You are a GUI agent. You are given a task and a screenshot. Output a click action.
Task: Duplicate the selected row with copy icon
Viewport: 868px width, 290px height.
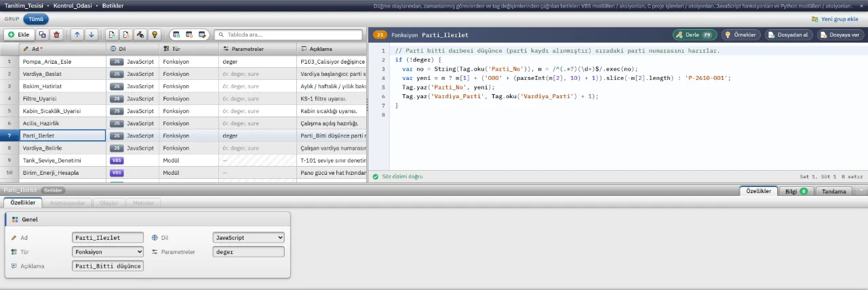(43, 34)
